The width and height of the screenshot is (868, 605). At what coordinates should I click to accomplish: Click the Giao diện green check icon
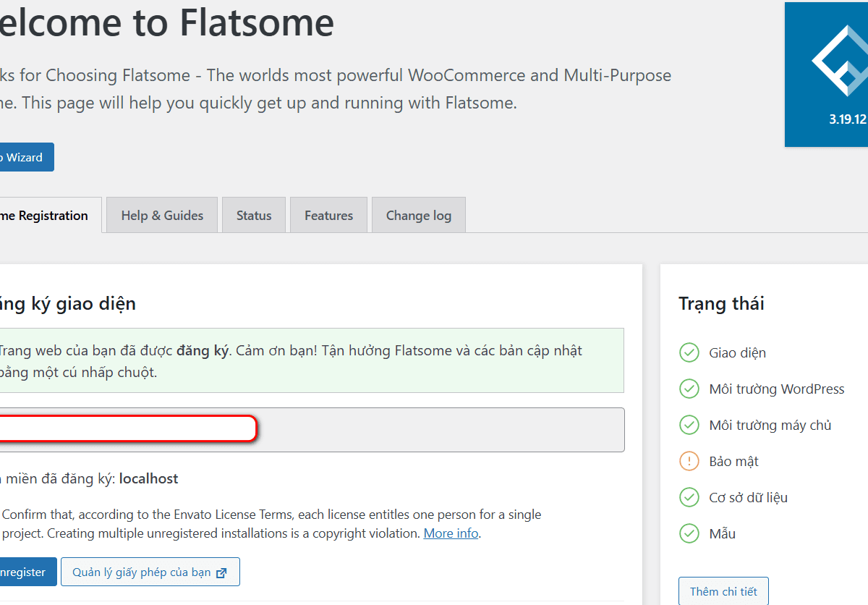tap(689, 352)
